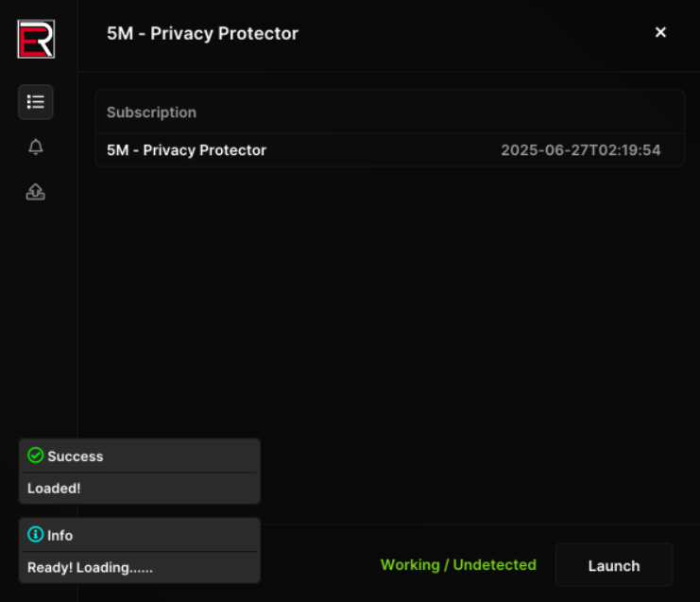Open the subscriptions list sidebar icon
Image resolution: width=700 pixels, height=602 pixels.
click(36, 102)
